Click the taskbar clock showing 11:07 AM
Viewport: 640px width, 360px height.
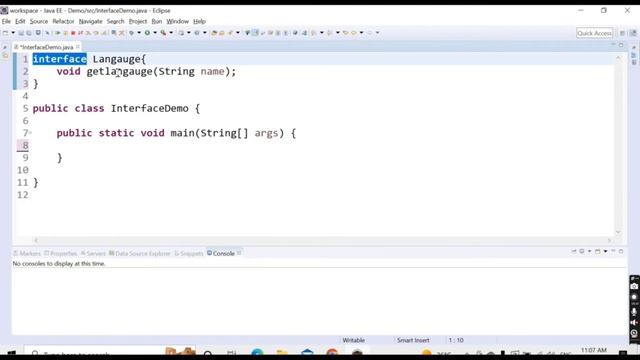(593, 350)
